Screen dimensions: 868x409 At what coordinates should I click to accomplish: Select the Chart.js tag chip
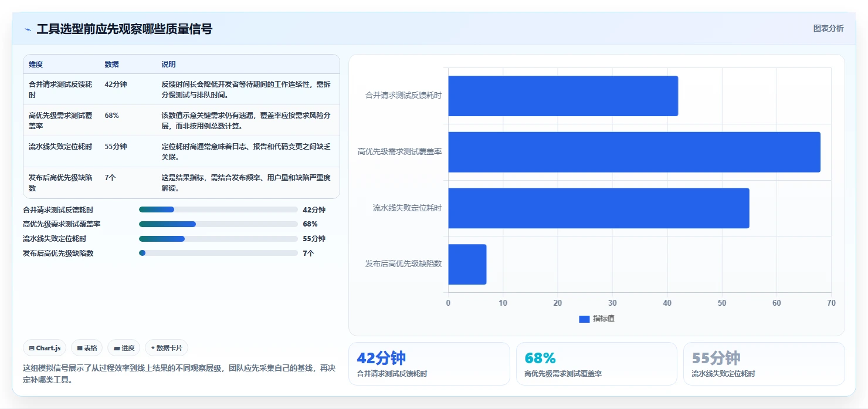(45, 348)
